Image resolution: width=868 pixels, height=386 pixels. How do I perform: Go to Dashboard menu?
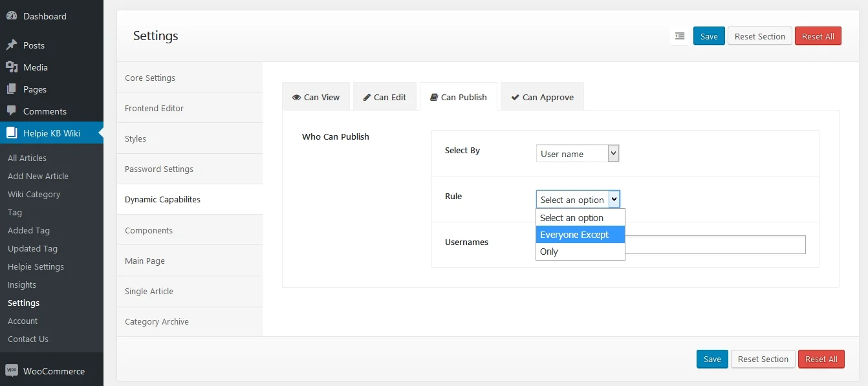point(52,16)
